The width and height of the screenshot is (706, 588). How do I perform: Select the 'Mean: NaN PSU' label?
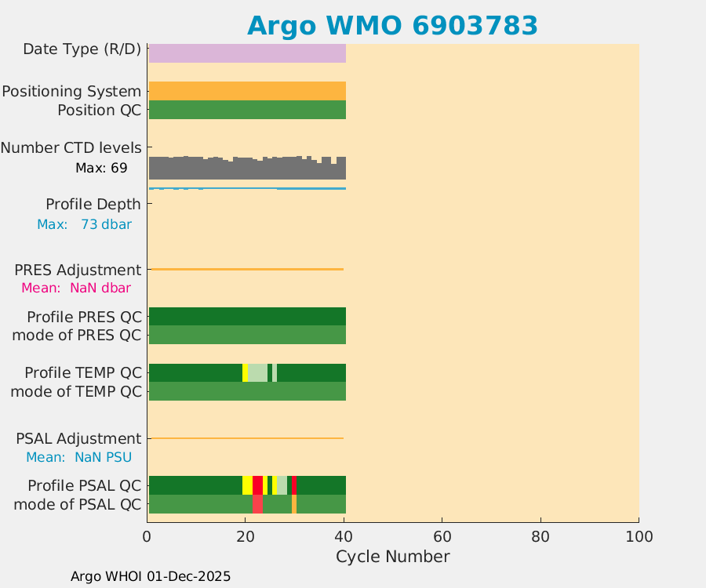[x=78, y=457]
